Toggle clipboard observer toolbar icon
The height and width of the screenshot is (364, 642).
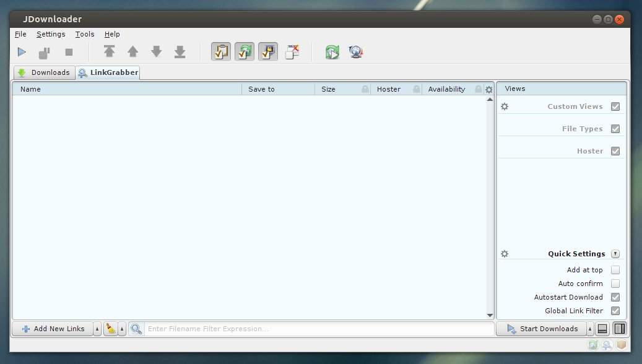point(221,51)
